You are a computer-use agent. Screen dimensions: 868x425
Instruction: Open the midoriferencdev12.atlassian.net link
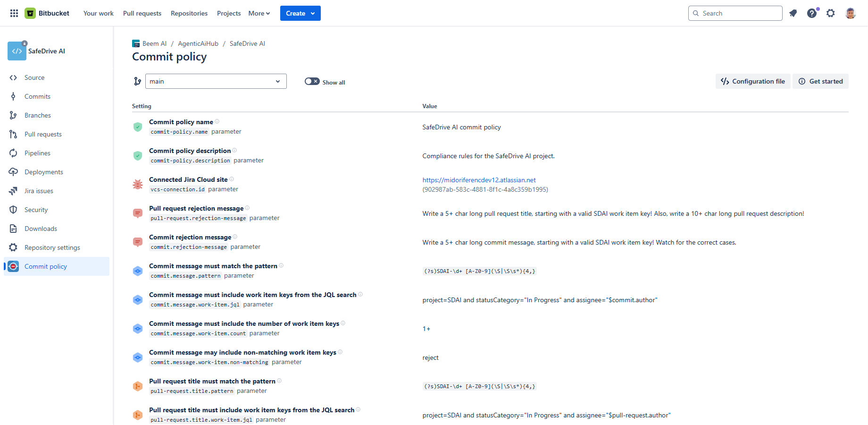479,180
